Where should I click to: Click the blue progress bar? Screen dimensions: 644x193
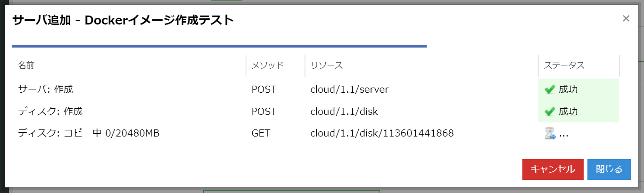click(x=219, y=46)
